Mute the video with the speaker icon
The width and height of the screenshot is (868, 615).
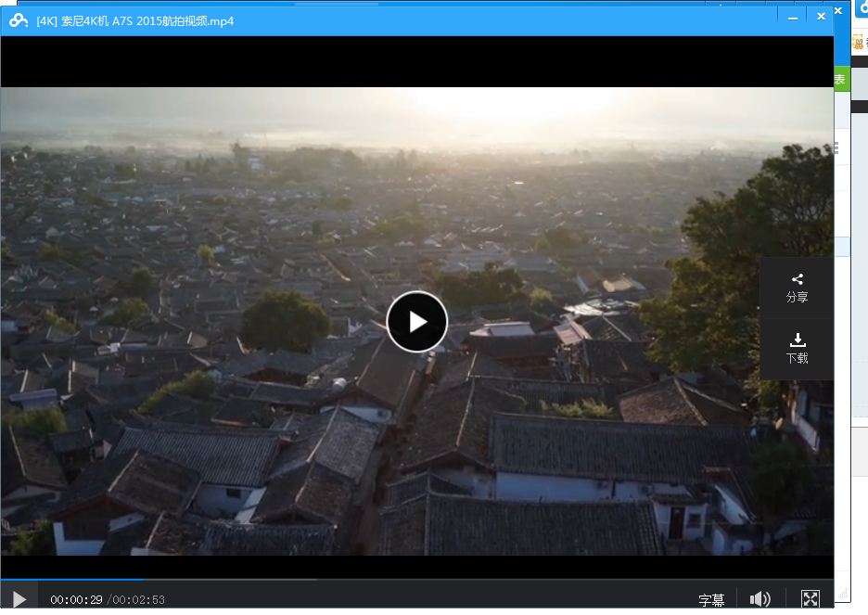click(759, 599)
